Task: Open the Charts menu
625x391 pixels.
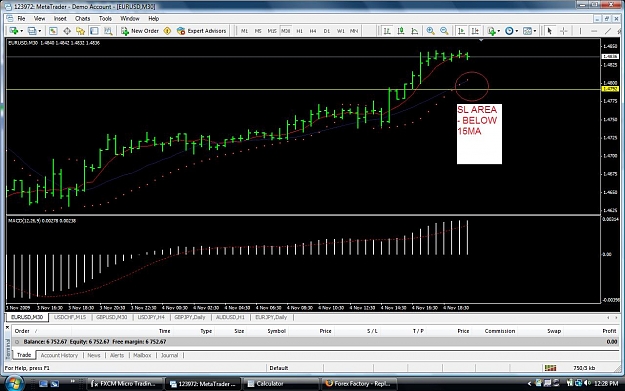Action: pos(82,18)
